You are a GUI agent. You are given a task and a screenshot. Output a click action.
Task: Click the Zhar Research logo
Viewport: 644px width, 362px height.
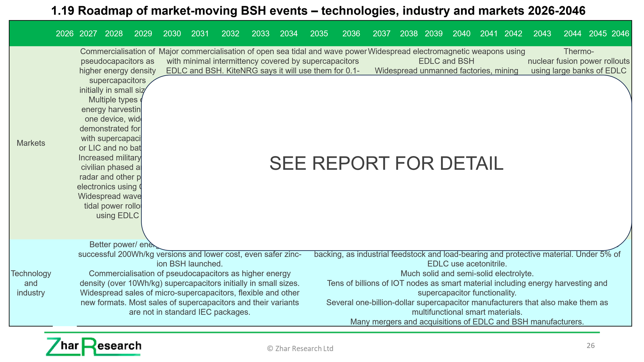click(x=94, y=347)
